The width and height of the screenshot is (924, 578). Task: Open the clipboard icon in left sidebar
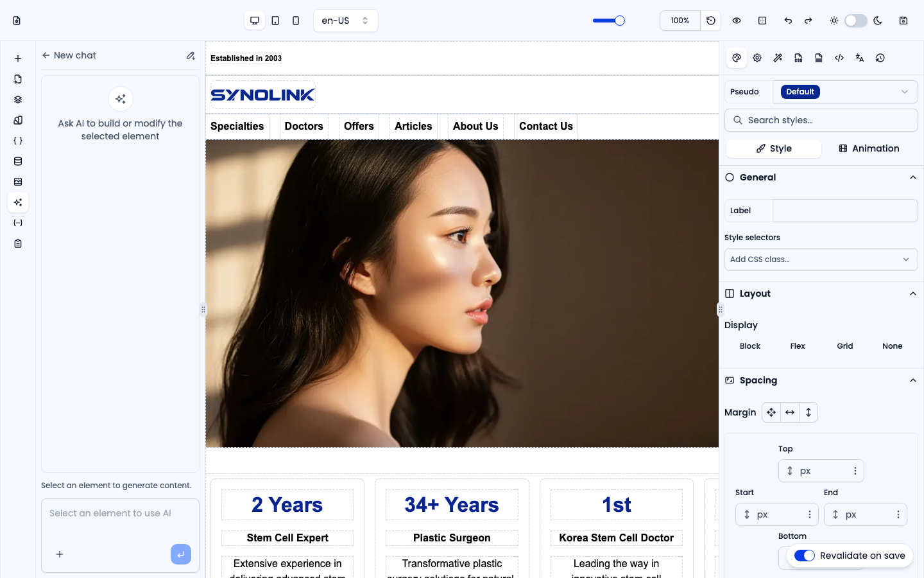(18, 243)
